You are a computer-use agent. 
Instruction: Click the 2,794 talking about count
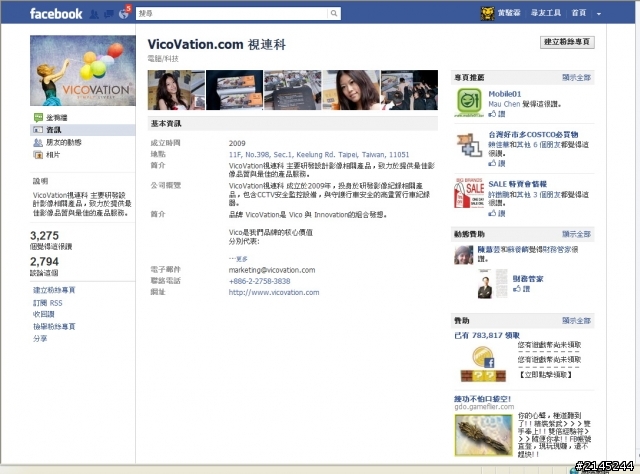pyautogui.click(x=44, y=262)
